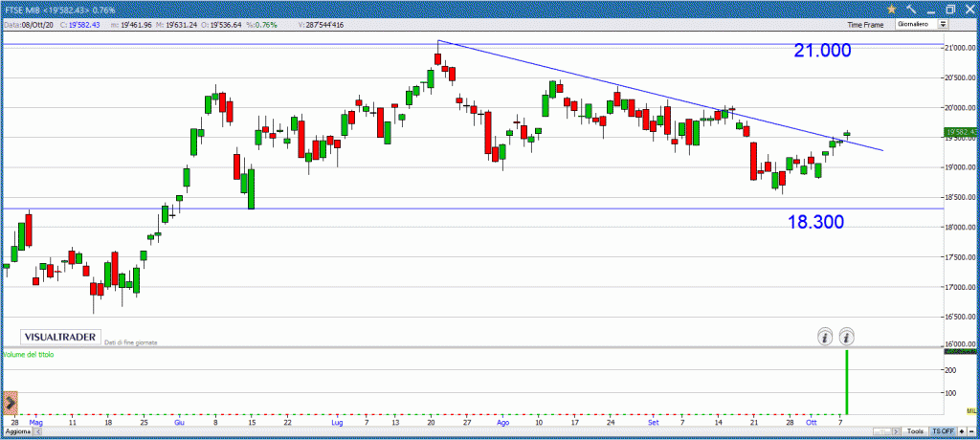Click the plus zoom-in button
This screenshot has height=440, width=980.
[962, 431]
